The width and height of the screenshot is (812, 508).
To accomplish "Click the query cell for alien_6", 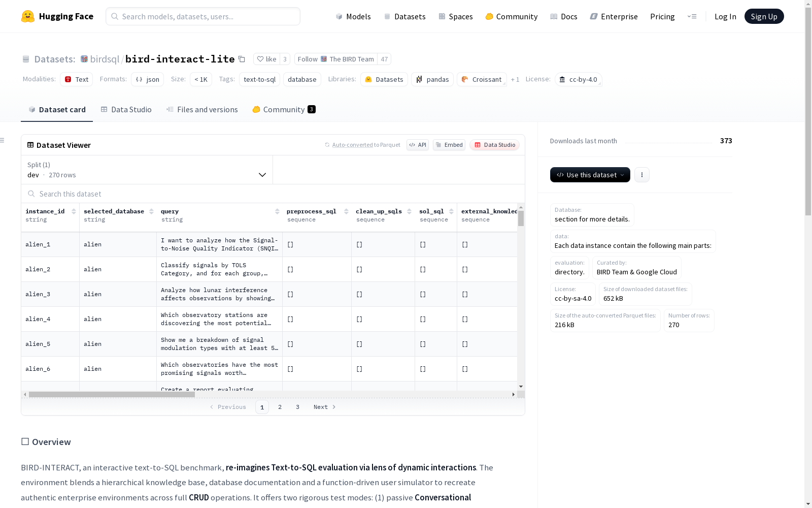I will pos(219,369).
